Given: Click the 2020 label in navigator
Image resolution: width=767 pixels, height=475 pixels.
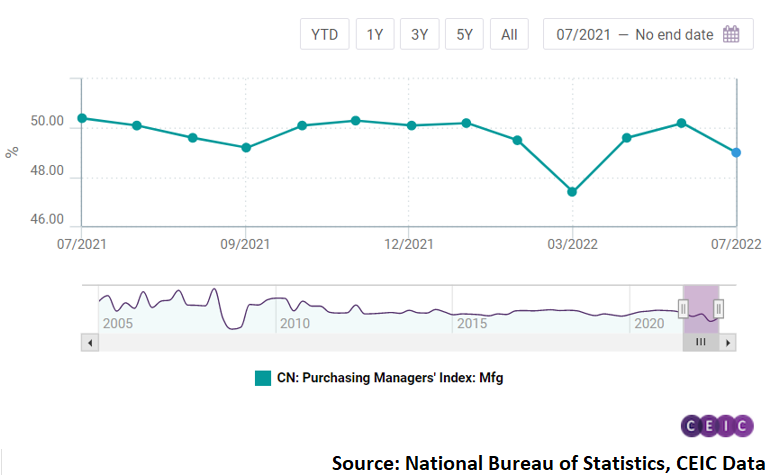Looking at the screenshot, I should coord(649,323).
